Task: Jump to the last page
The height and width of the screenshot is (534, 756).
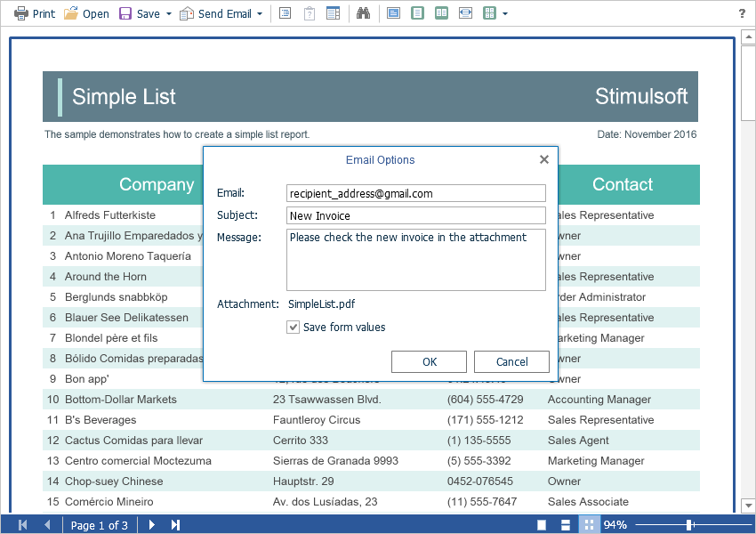Action: [176, 525]
